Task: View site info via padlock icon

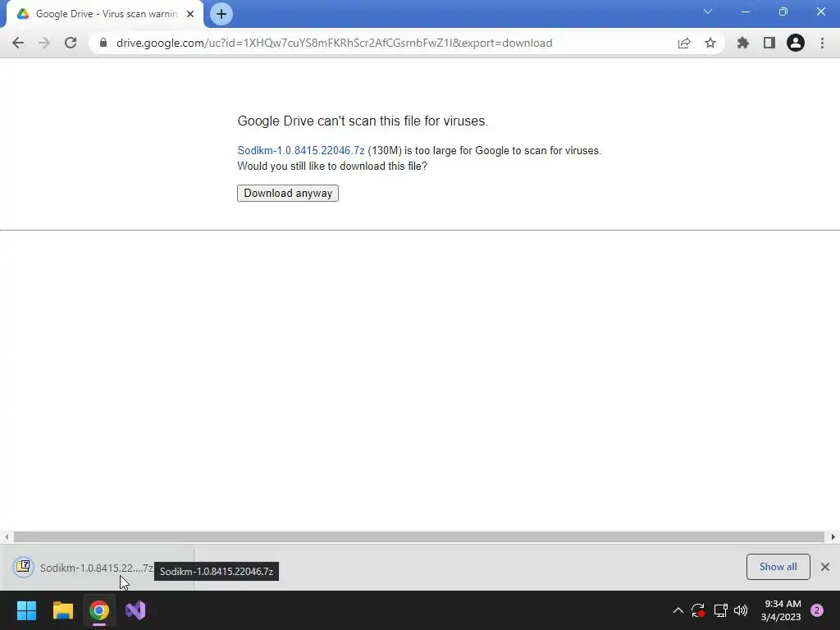Action: (x=103, y=43)
